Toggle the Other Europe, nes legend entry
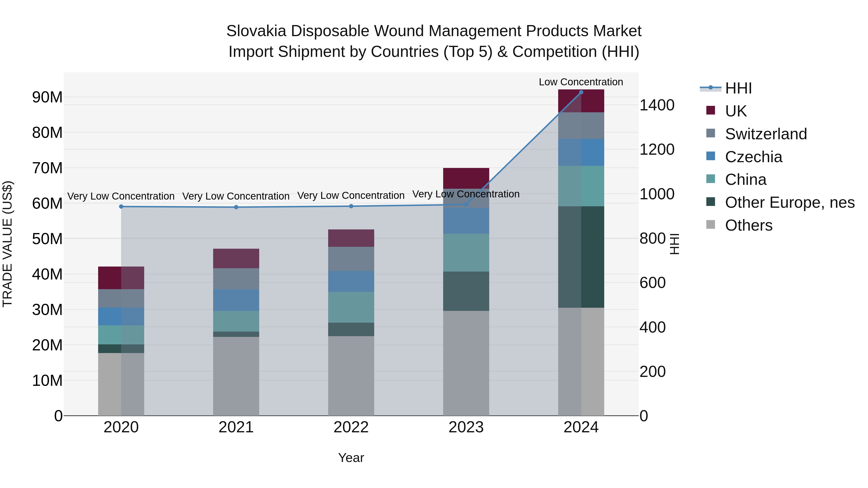Viewport: 868px width, 488px height. click(780, 202)
